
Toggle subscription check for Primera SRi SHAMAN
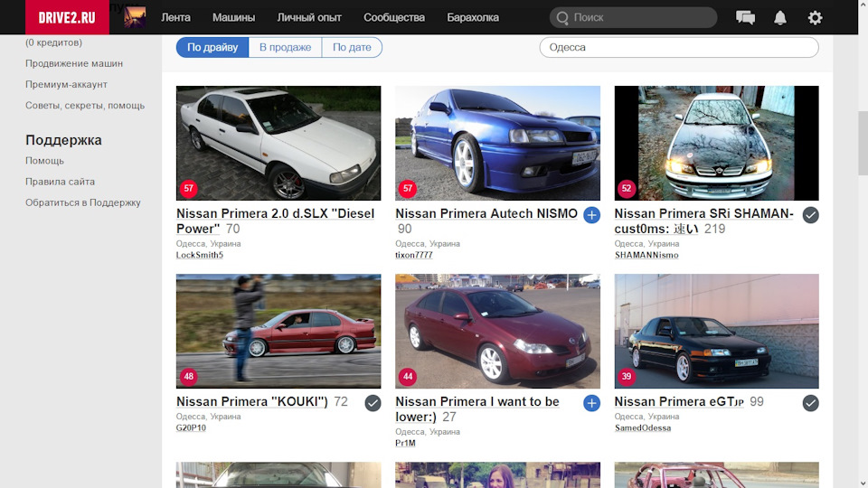tap(810, 215)
